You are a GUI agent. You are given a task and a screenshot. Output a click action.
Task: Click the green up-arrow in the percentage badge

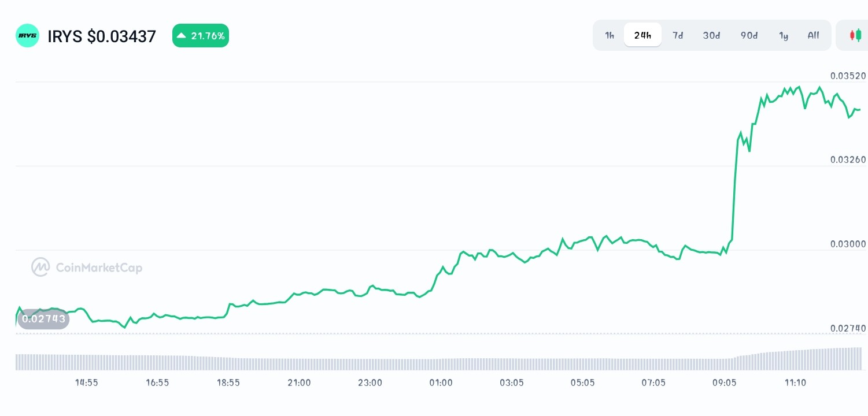[182, 35]
